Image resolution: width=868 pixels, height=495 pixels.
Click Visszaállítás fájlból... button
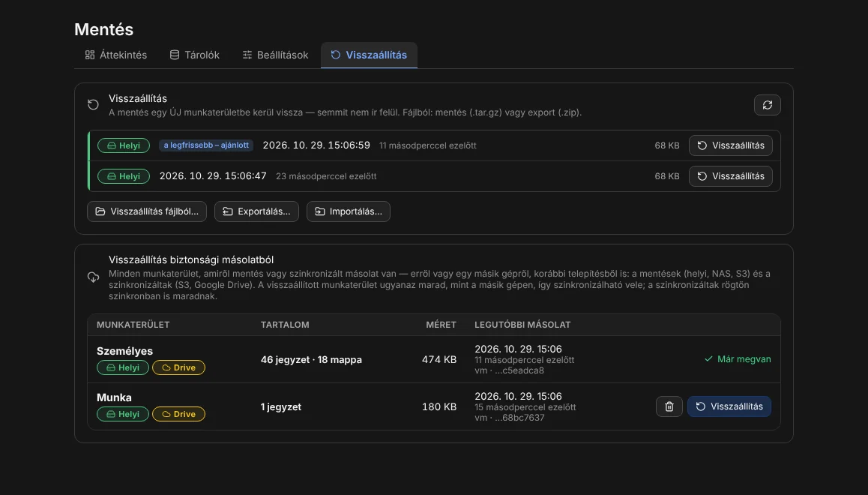tap(147, 211)
